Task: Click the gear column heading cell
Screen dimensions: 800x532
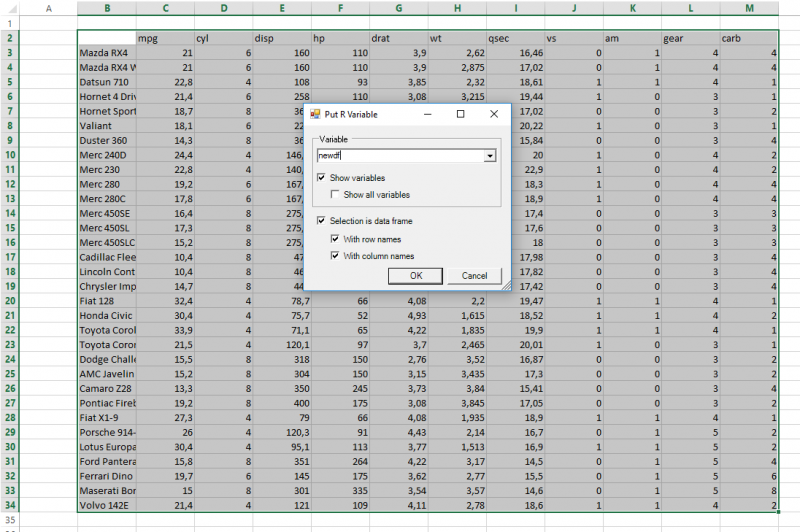Action: (x=691, y=38)
